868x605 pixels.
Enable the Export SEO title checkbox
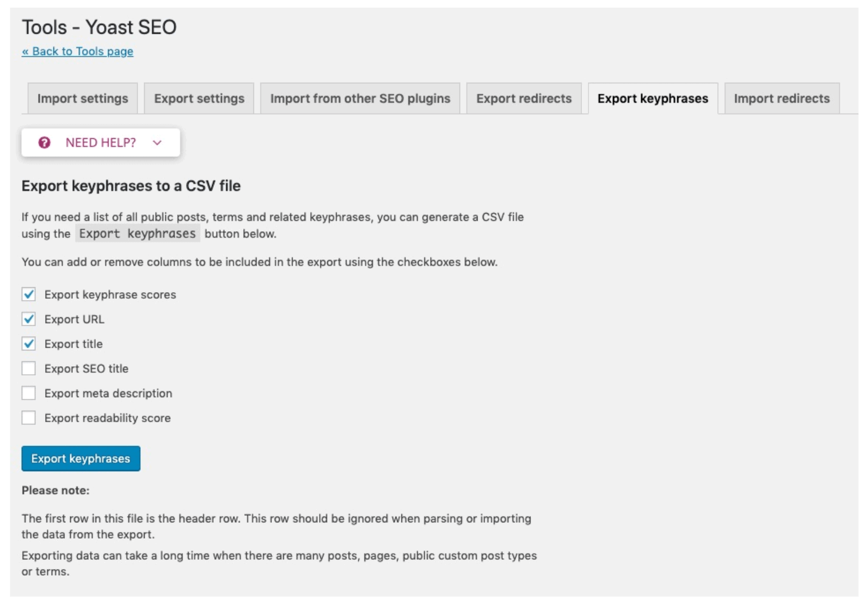29,368
